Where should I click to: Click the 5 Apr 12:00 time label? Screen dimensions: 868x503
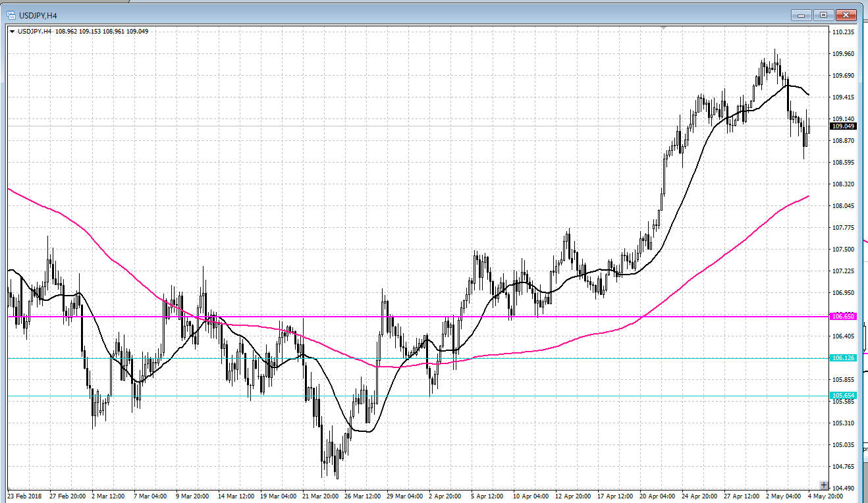coord(488,495)
